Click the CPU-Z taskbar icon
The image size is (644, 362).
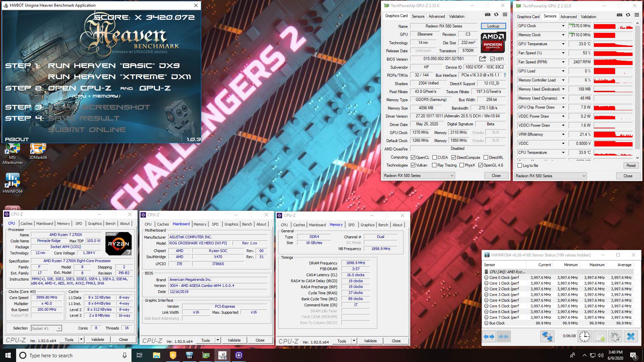click(239, 355)
